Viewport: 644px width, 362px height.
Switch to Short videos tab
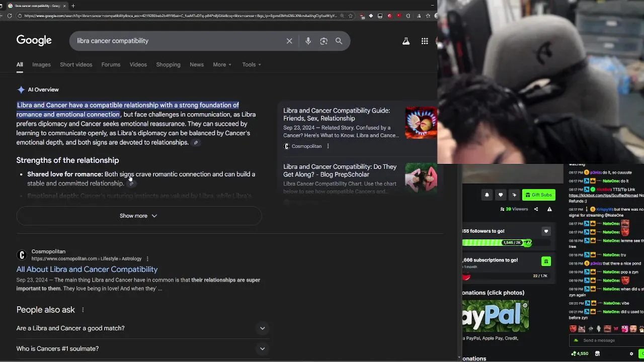76,64
